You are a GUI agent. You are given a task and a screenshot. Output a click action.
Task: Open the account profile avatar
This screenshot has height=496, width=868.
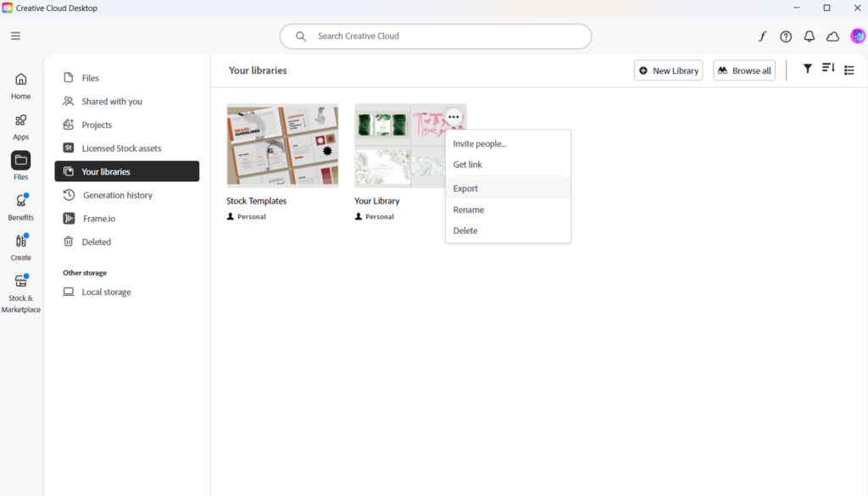858,36
